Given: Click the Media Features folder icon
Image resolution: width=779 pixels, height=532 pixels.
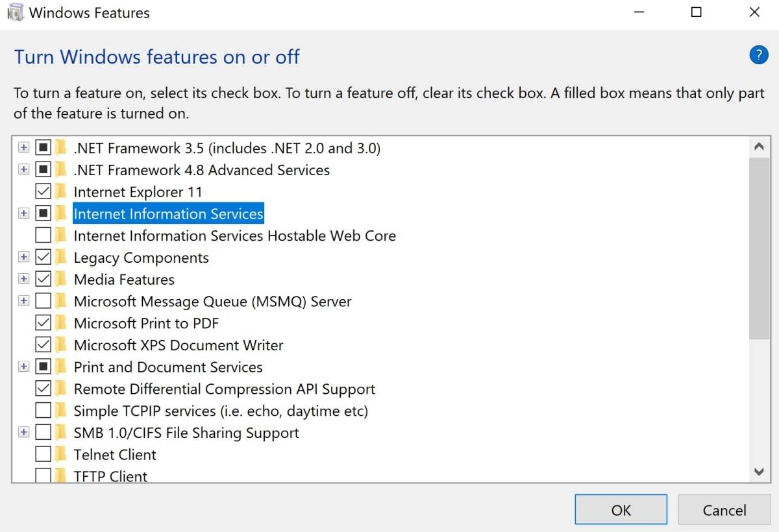Looking at the screenshot, I should point(61,280).
